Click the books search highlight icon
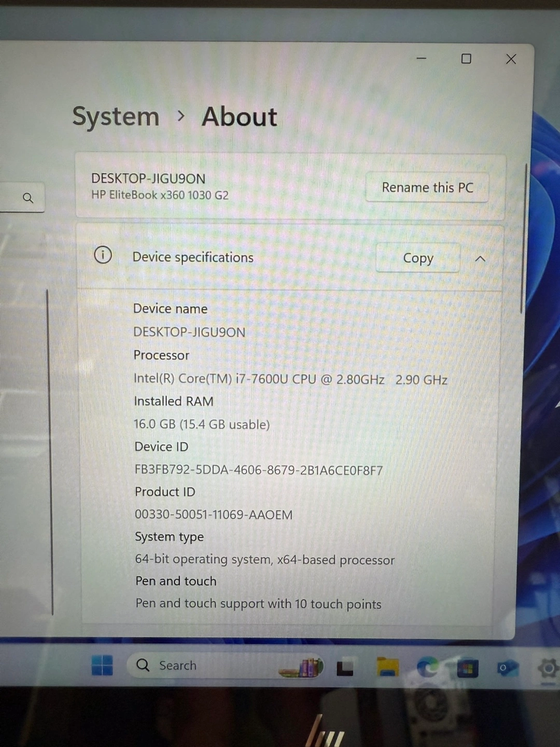Viewport: 560px width, 747px height. (303, 667)
